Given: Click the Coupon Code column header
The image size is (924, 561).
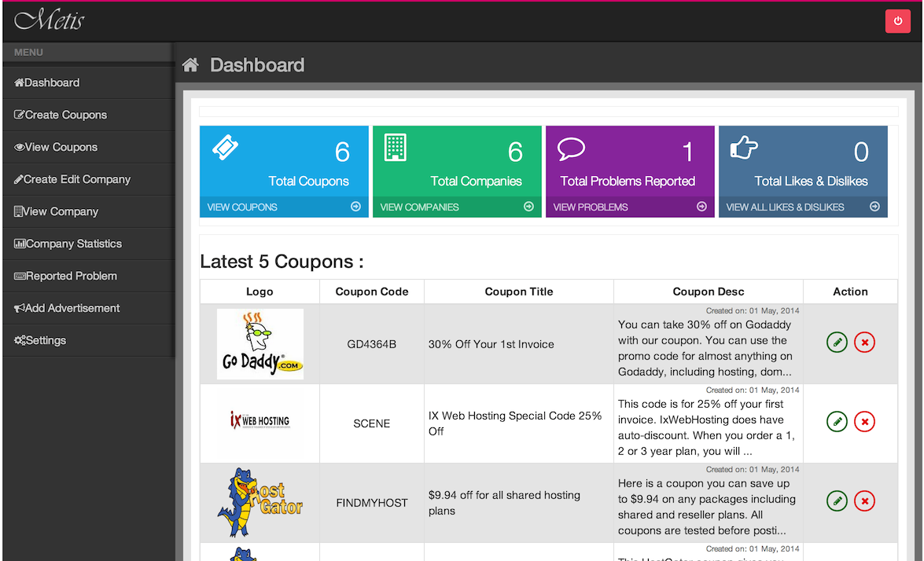Looking at the screenshot, I should [x=372, y=291].
